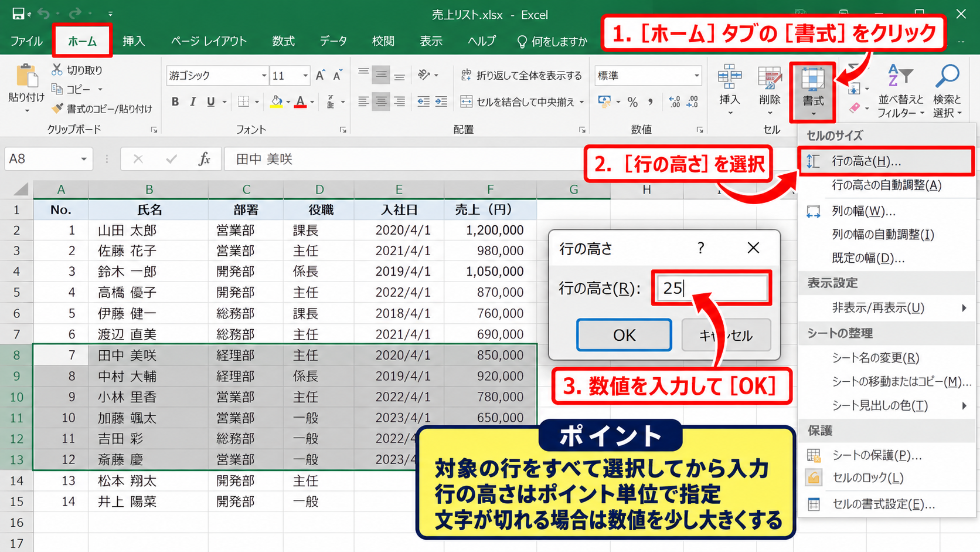Open the font size dropdown showing 11
Image resolution: width=980 pixels, height=552 pixels.
point(305,76)
